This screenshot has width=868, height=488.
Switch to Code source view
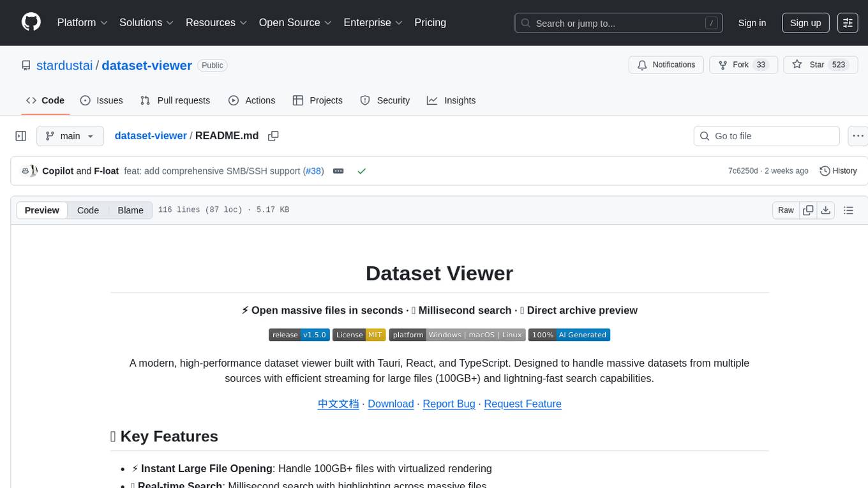click(x=88, y=210)
